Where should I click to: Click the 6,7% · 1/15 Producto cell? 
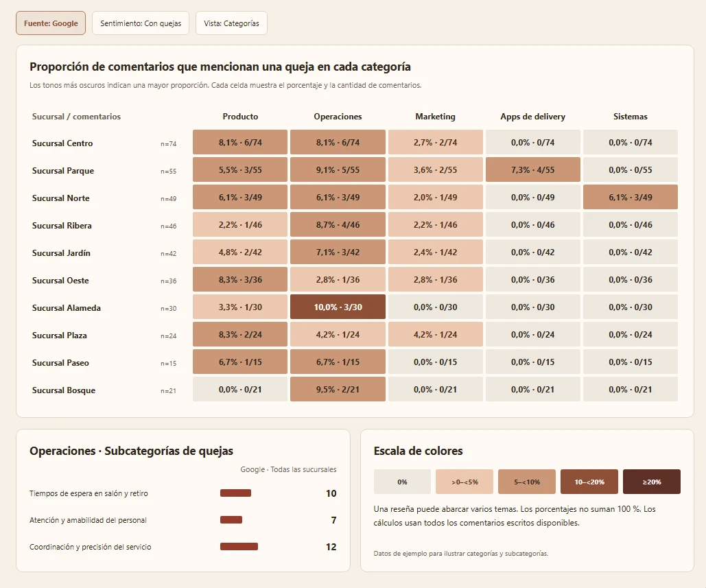click(240, 362)
